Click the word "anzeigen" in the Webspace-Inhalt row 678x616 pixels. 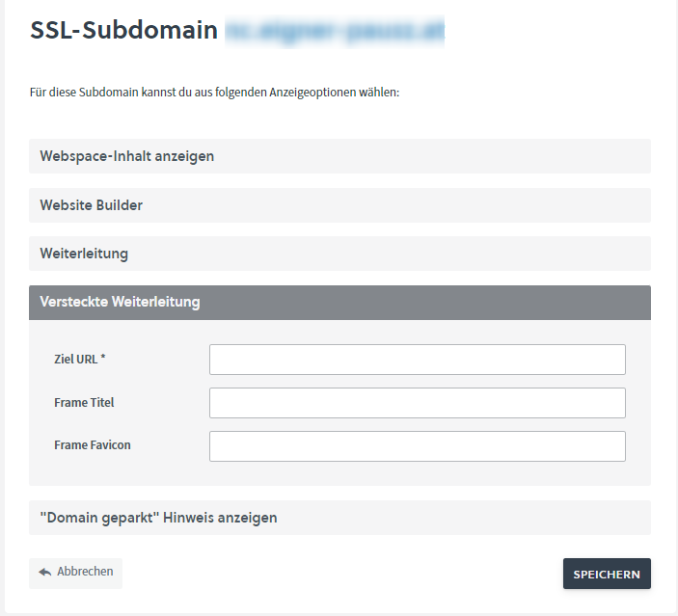pos(184,156)
